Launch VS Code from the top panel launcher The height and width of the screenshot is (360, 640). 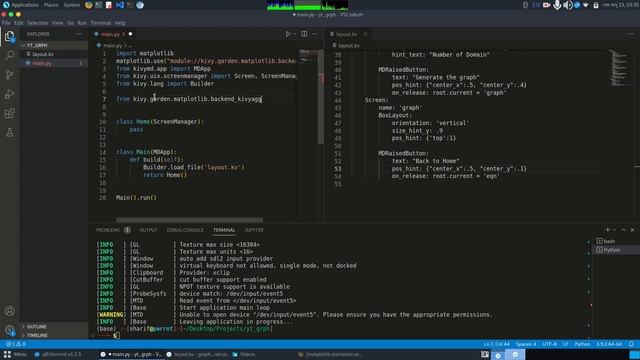120,5
